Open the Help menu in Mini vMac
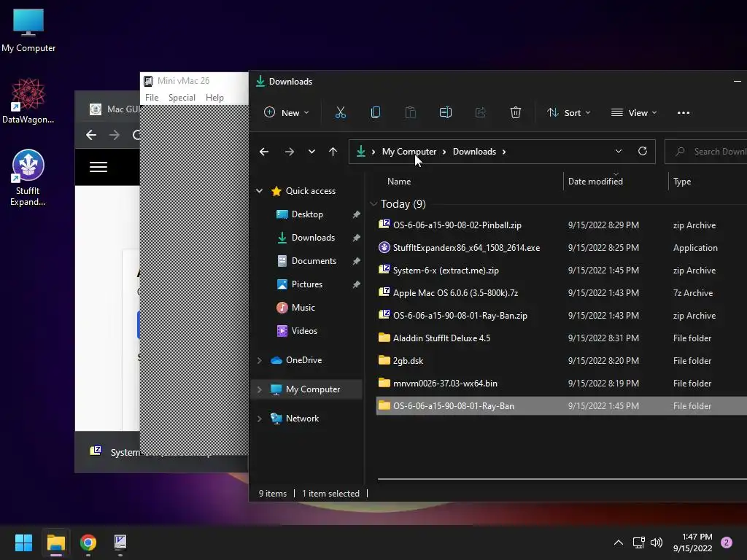747x560 pixels. click(214, 97)
